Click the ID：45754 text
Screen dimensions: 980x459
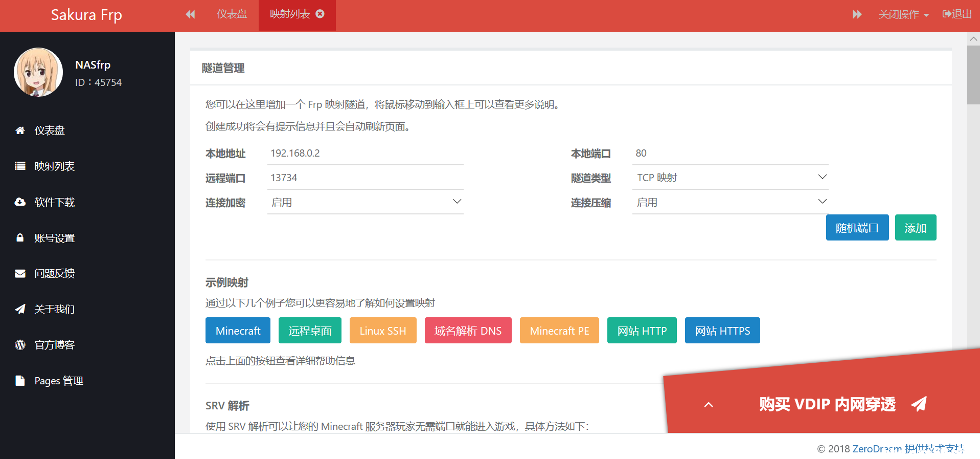coord(99,82)
